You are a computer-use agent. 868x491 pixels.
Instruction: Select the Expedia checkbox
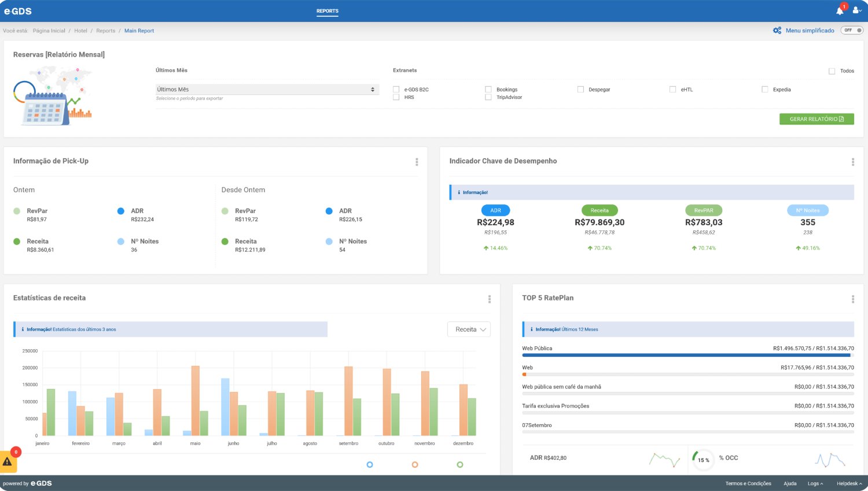coord(765,90)
